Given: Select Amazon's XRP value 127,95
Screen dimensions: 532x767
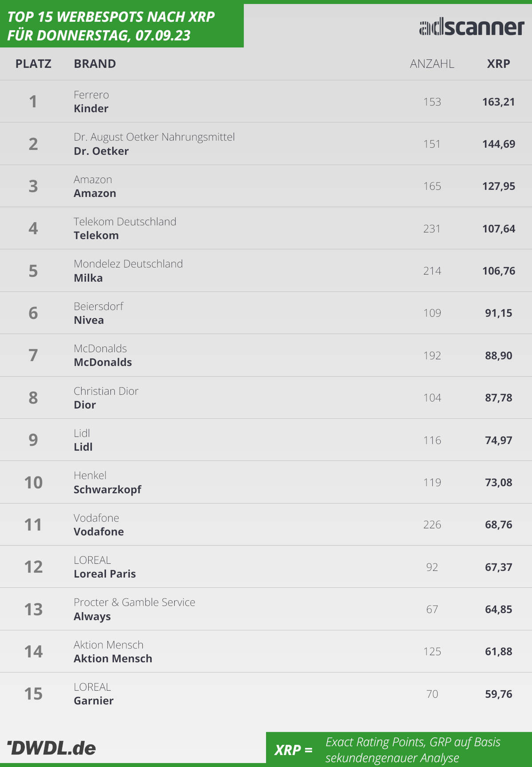Looking at the screenshot, I should click(x=499, y=186).
